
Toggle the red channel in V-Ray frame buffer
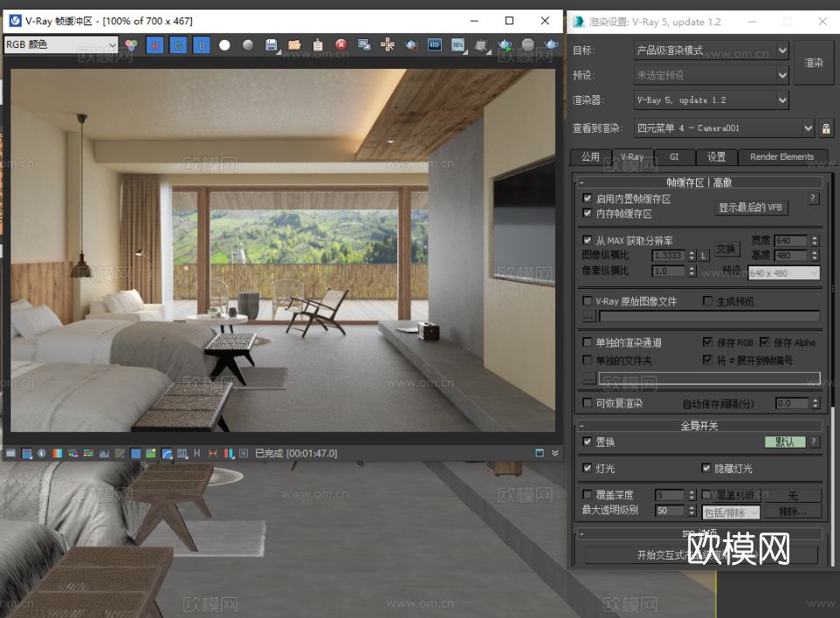(x=155, y=45)
